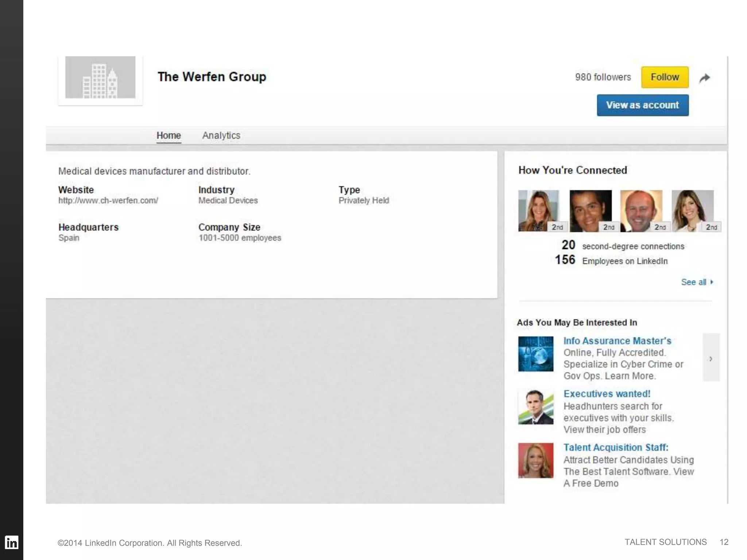
Task: Open the second connection's profile photo
Action: 591,211
